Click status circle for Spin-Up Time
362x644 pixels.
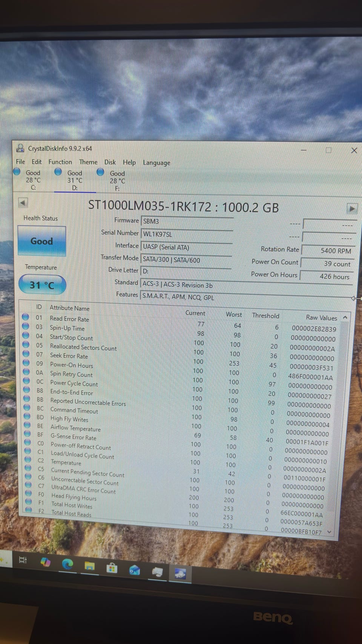[x=26, y=326]
